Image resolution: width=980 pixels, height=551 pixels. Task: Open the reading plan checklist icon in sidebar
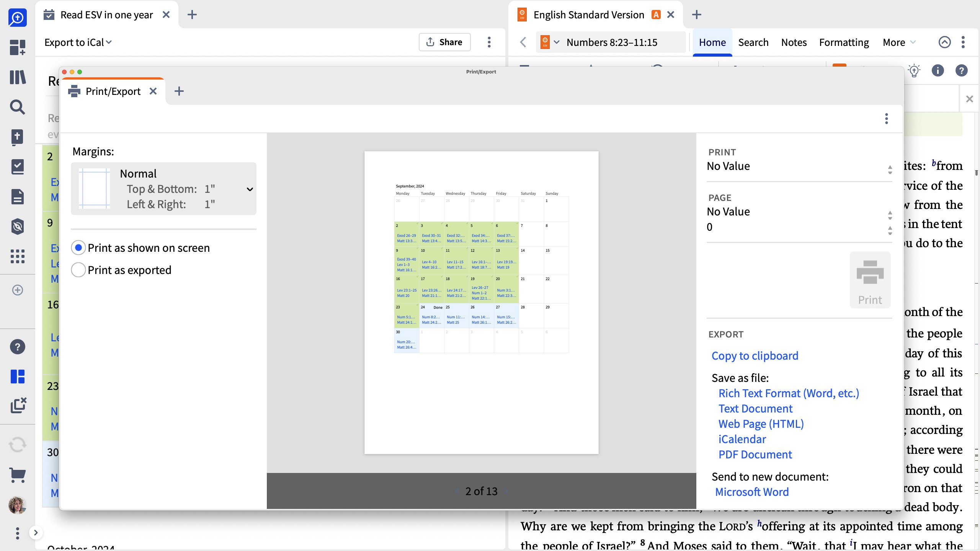(x=17, y=167)
